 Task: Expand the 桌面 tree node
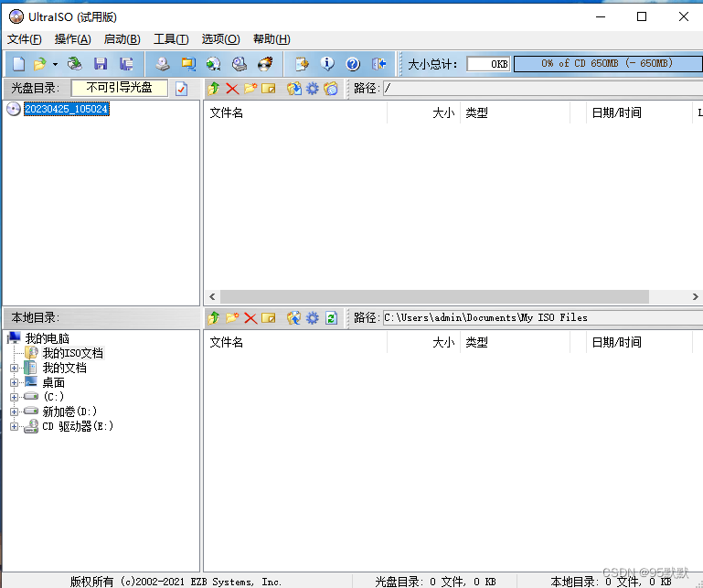click(14, 382)
